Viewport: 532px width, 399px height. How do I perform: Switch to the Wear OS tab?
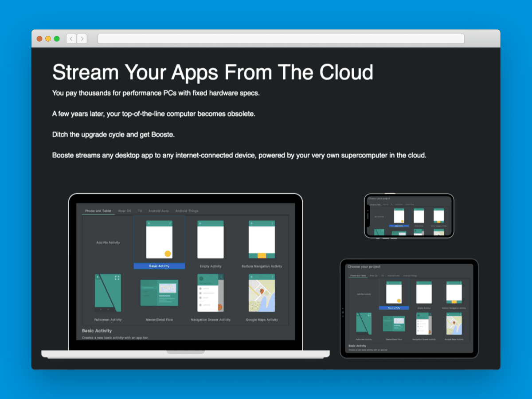tap(124, 211)
